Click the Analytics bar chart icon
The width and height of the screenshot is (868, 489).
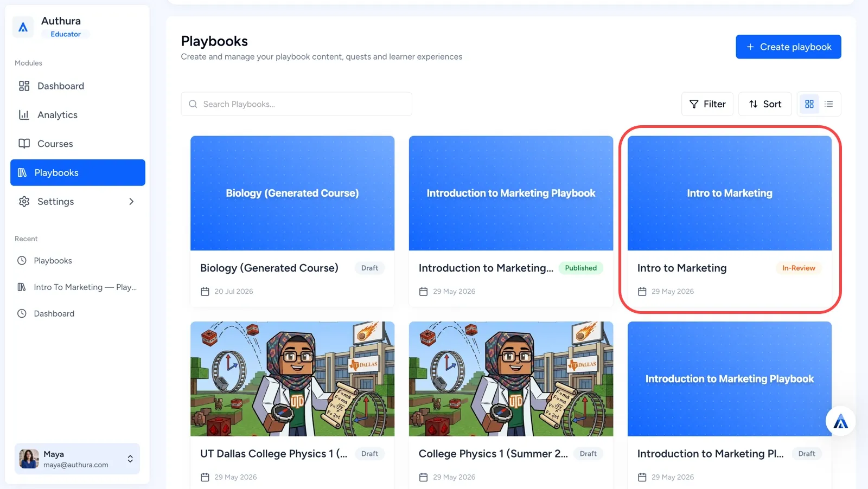pos(24,115)
